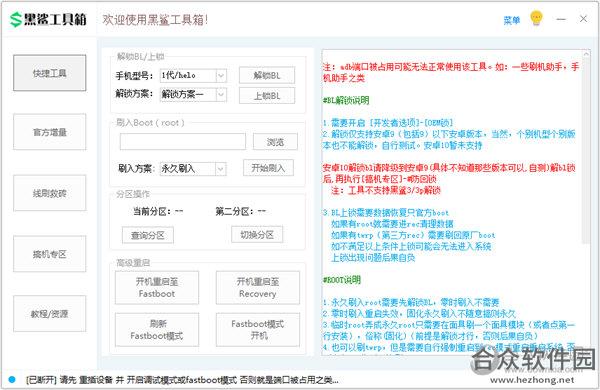Click the [已断开] status bar message
Viewport: 600px width, 390px height.
(x=182, y=380)
